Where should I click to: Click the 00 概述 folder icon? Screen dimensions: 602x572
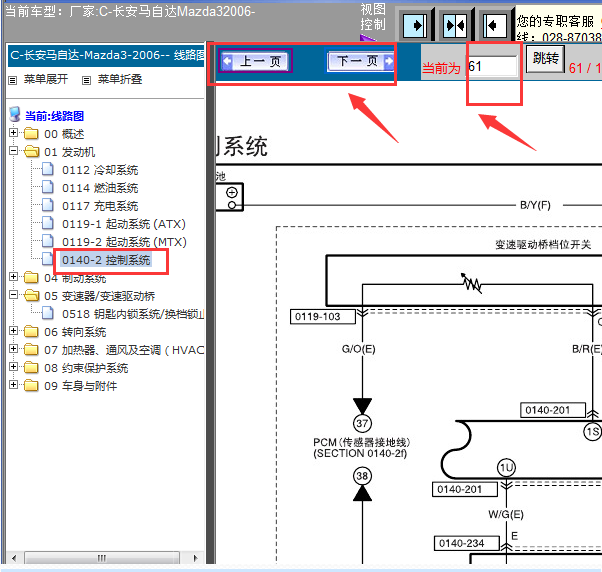[x=31, y=134]
